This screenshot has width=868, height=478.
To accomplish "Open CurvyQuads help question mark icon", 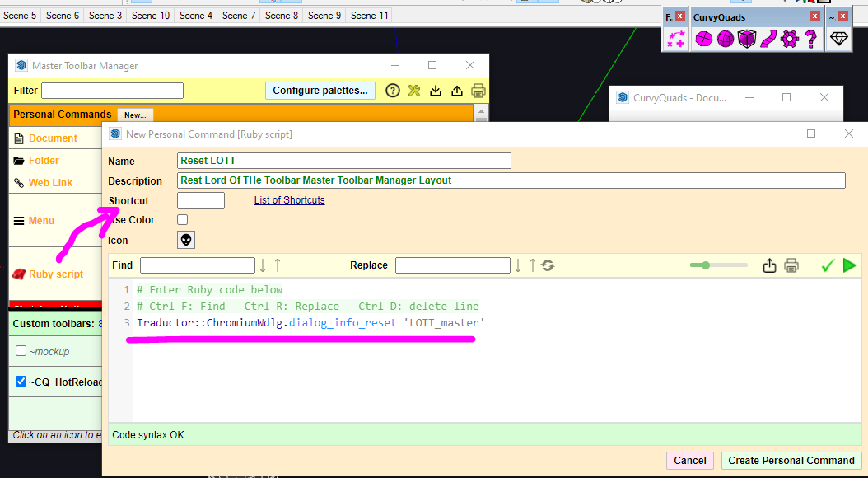I will 810,39.
